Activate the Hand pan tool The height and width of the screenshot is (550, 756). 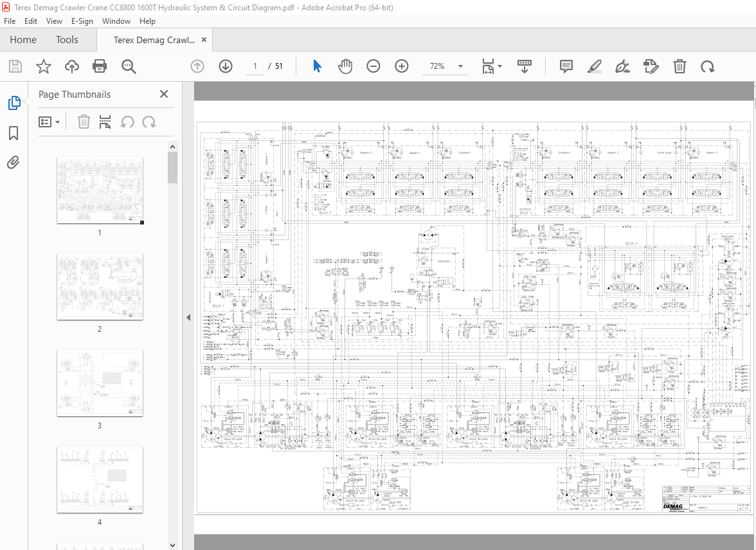point(345,66)
